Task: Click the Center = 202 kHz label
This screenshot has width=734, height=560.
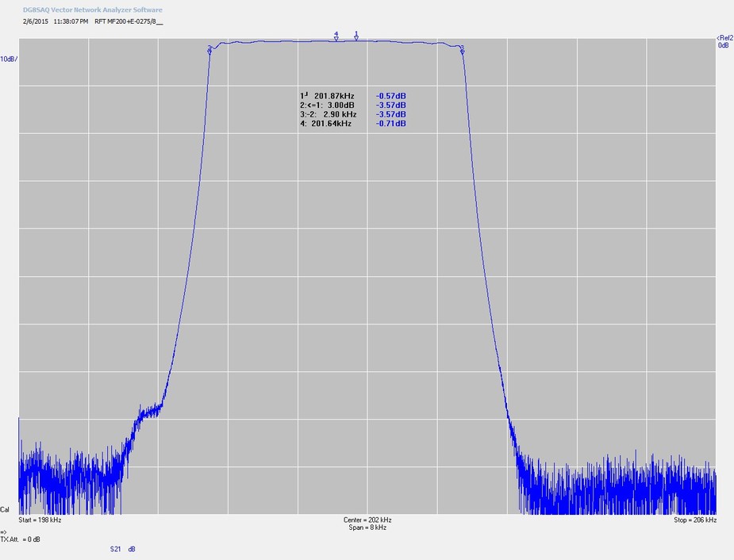Action: pyautogui.click(x=367, y=520)
